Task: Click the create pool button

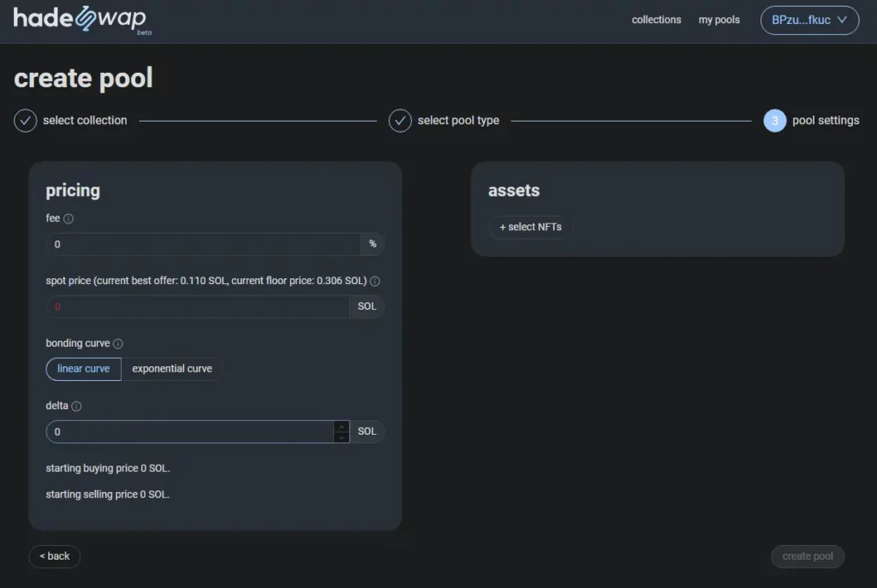Action: [x=807, y=556]
